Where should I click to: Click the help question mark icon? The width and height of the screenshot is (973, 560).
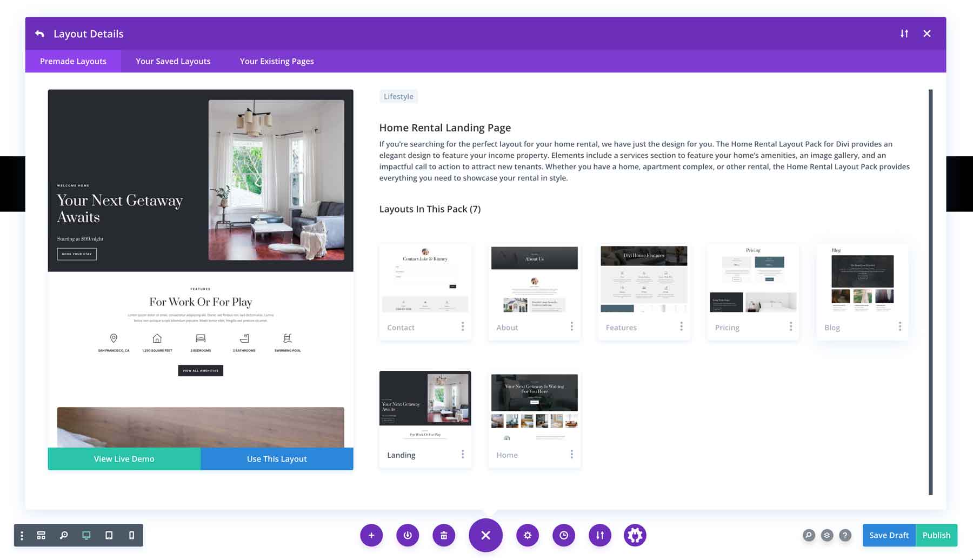click(x=845, y=535)
